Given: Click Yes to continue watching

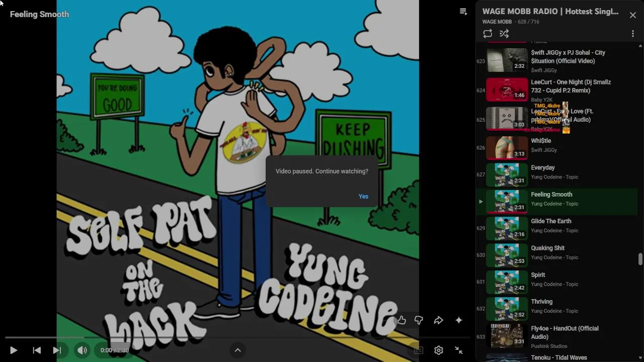Looking at the screenshot, I should point(363,196).
